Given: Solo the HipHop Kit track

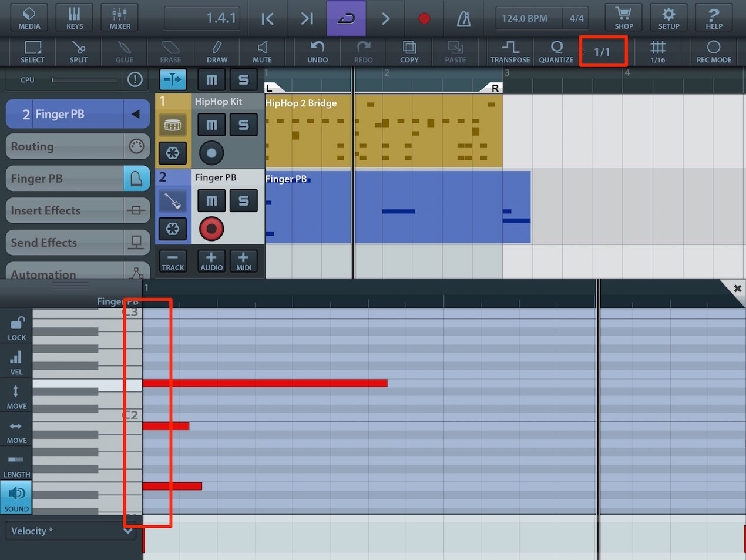Looking at the screenshot, I should [x=243, y=125].
